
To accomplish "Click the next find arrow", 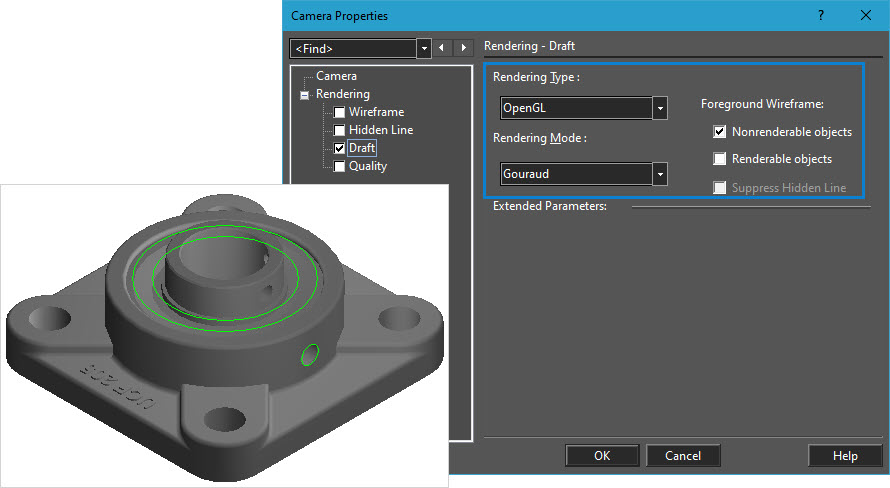I will 463,48.
